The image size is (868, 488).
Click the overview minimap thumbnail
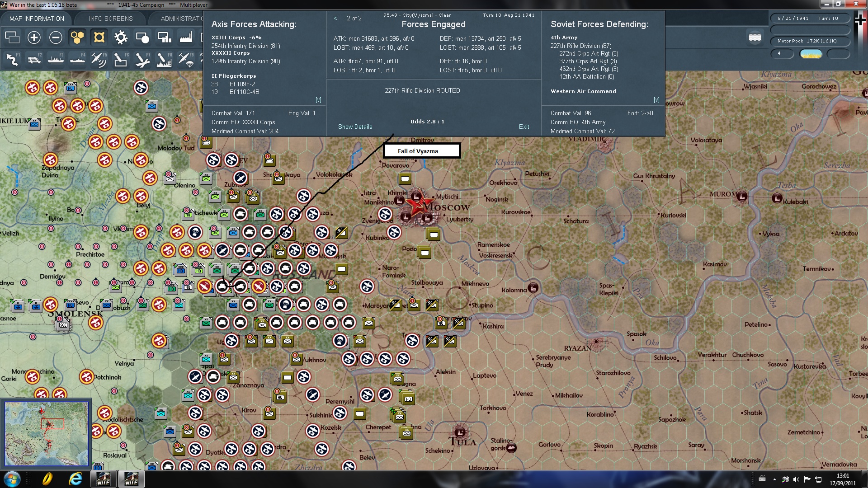point(46,434)
